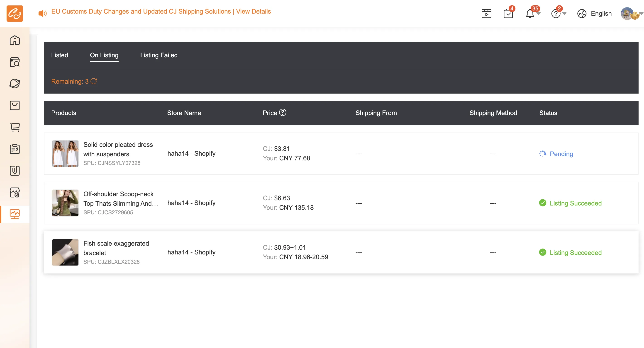The height and width of the screenshot is (348, 644).
Task: Click Listing Succeeded for SPU CJZBLXLX20328
Action: click(576, 253)
